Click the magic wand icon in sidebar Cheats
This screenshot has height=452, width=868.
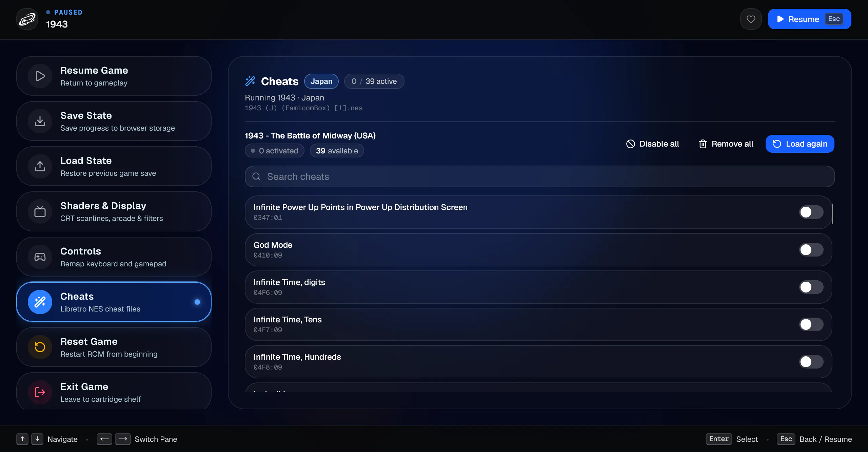[40, 302]
